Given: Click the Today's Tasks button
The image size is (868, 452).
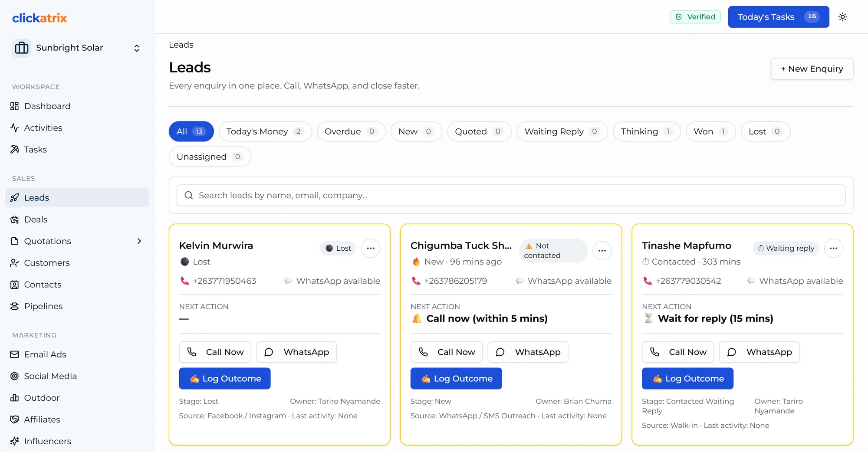Looking at the screenshot, I should [779, 17].
